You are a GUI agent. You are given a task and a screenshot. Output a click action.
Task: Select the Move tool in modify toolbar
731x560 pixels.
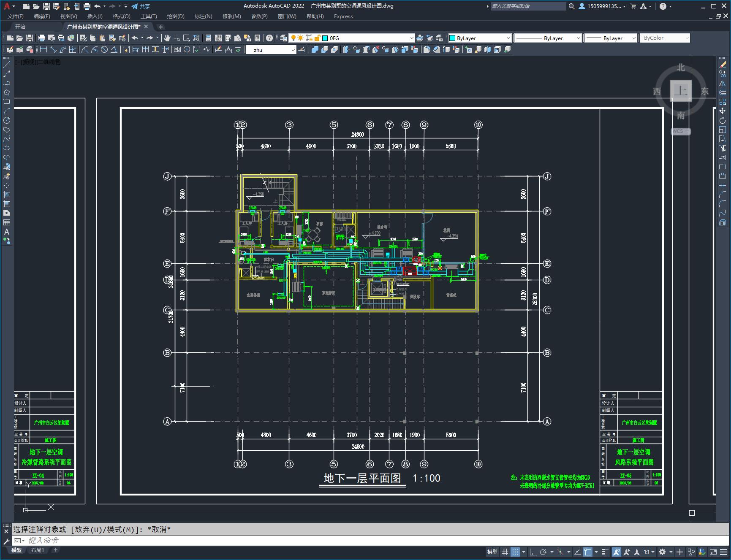tap(723, 111)
